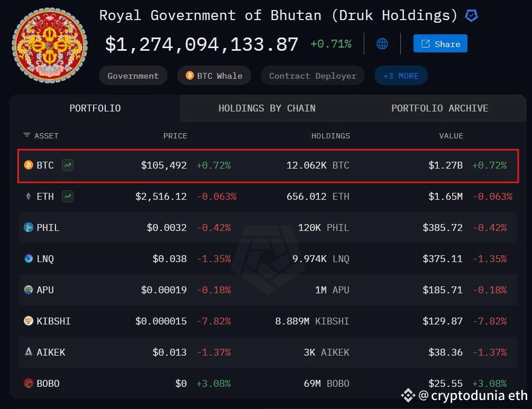This screenshot has width=532, height=409.
Task: Select the BTC Whale tag
Action: click(x=214, y=76)
